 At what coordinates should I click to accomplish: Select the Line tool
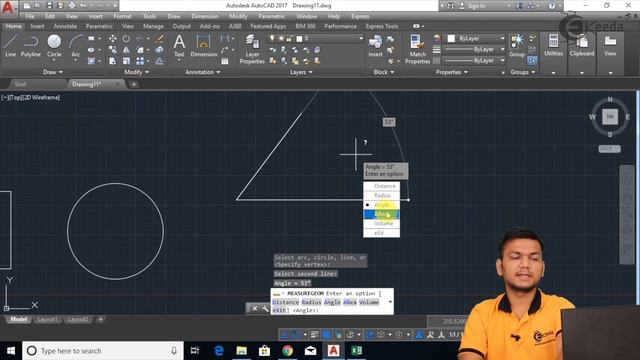click(11, 46)
